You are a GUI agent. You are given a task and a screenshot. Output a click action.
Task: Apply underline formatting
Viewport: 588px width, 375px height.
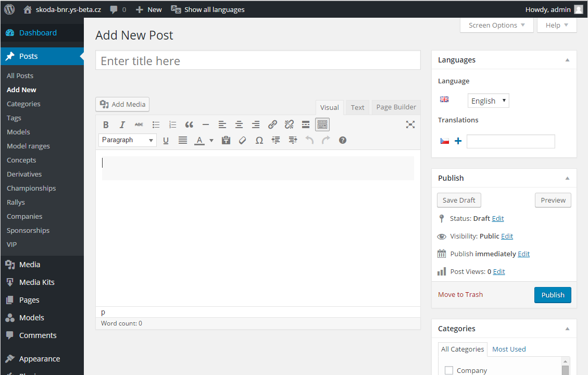pos(166,140)
